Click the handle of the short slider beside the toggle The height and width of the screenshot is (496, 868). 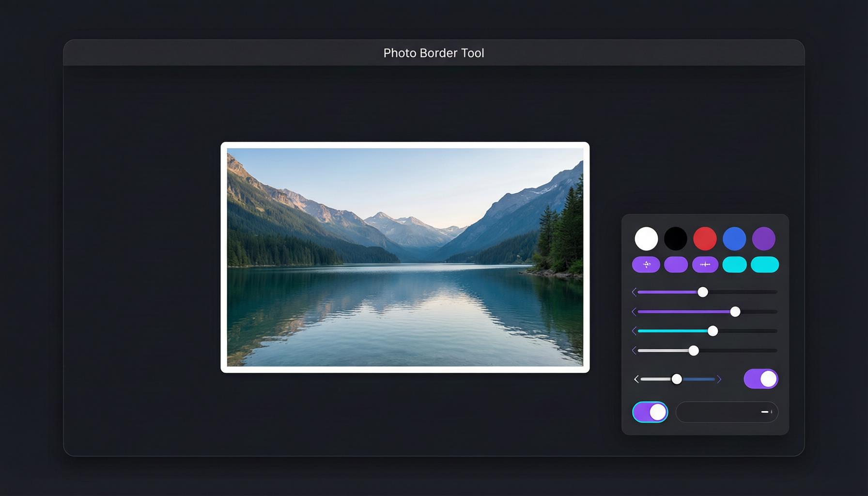pyautogui.click(x=677, y=379)
